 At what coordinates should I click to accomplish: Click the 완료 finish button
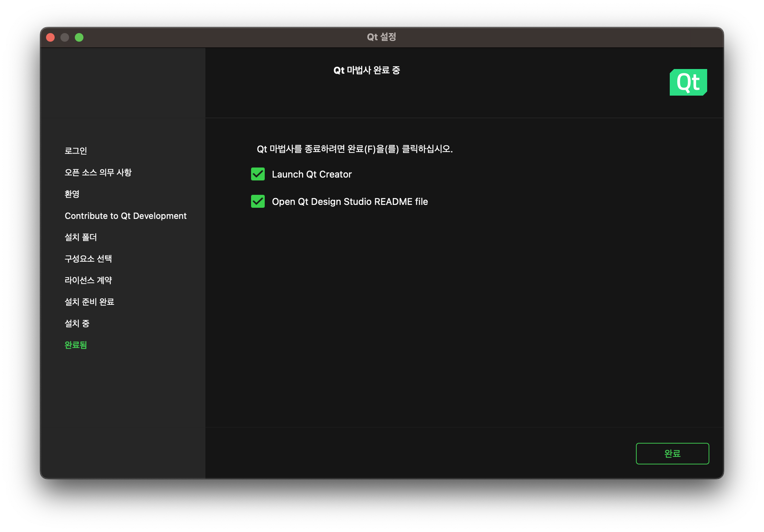point(672,454)
